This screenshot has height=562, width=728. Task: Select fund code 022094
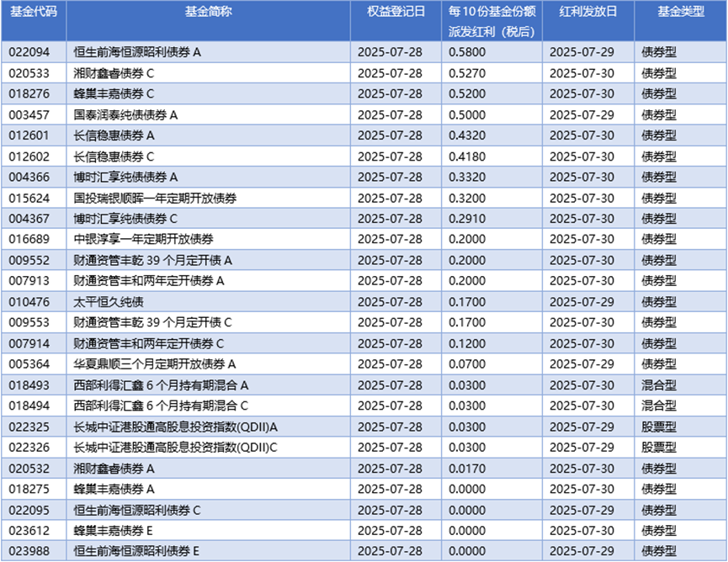tap(29, 52)
